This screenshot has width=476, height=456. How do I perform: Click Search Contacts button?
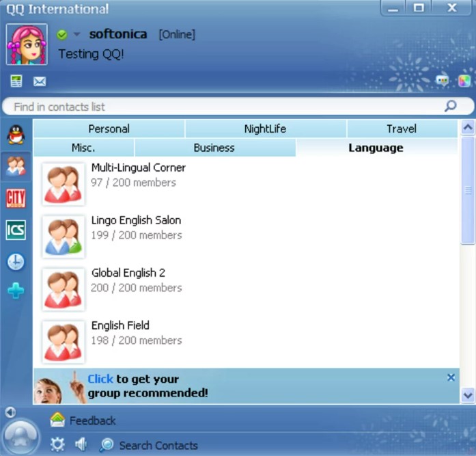click(149, 445)
